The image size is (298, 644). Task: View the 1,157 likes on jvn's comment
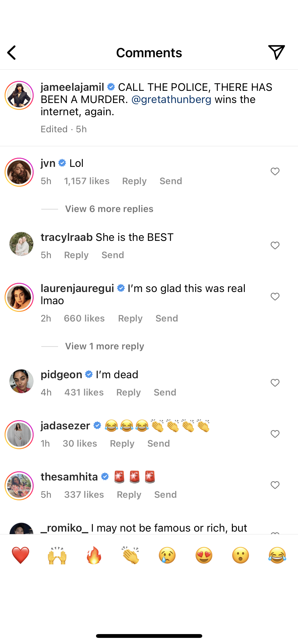(x=87, y=181)
